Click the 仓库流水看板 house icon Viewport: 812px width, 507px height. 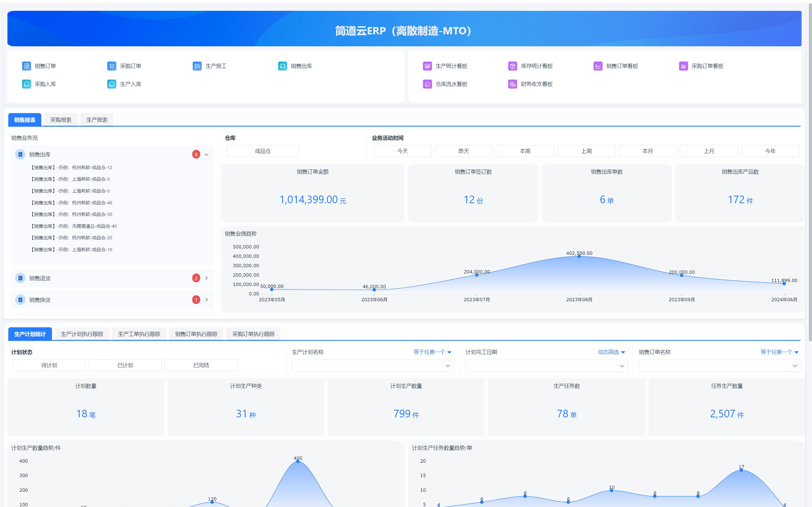(427, 84)
